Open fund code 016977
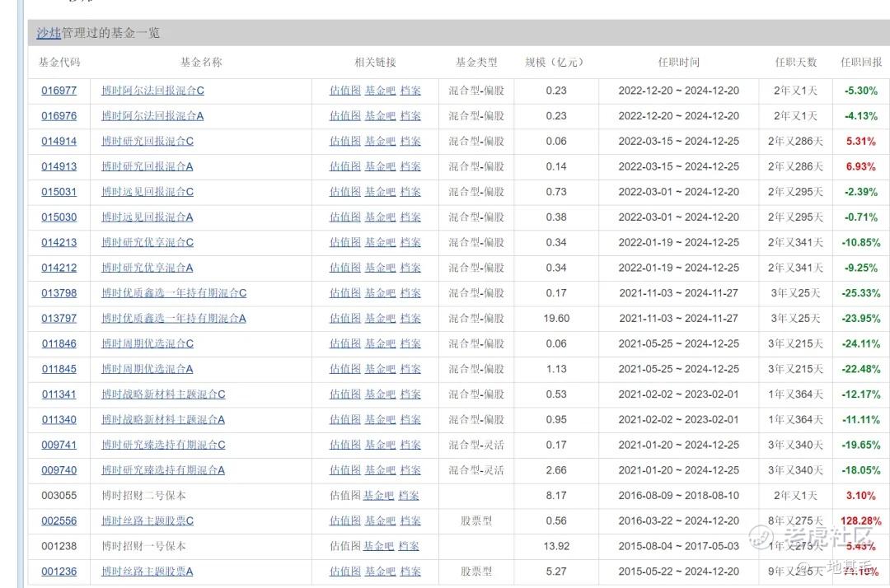 (59, 91)
